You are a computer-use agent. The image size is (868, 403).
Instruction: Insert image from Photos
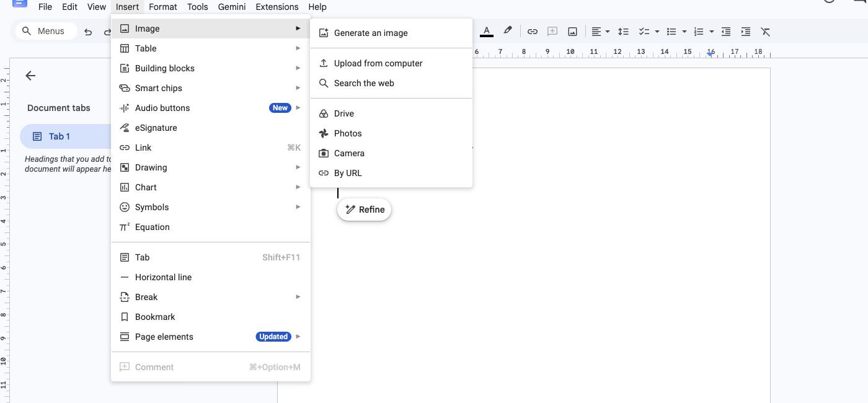click(391, 133)
